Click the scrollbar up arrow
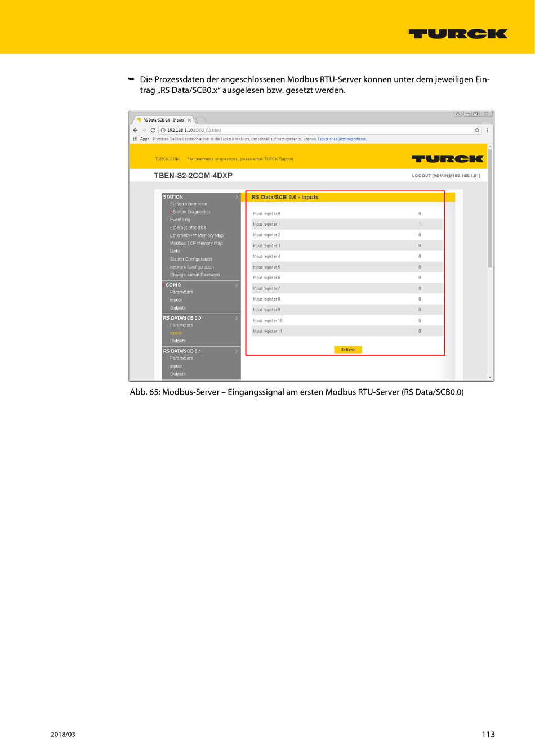Viewport: 535px width, 756px height. (490, 146)
